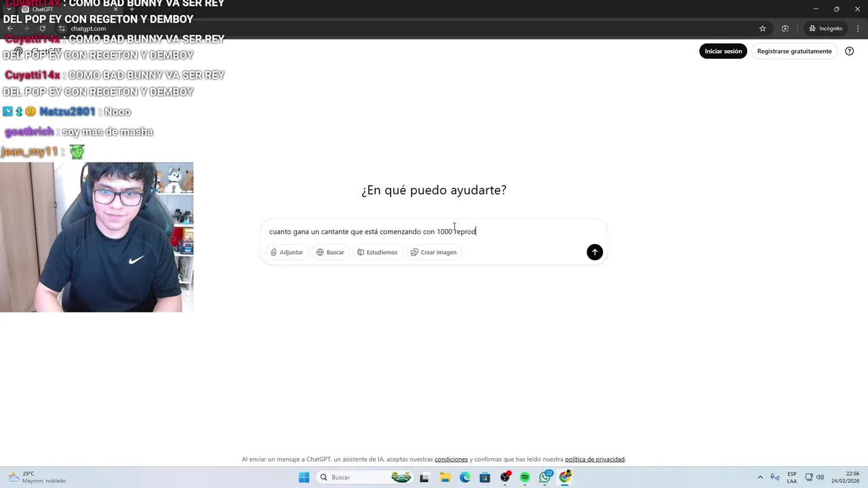Click the Windows taskbar Buscar search box
This screenshot has height=488, width=868.
366,477
